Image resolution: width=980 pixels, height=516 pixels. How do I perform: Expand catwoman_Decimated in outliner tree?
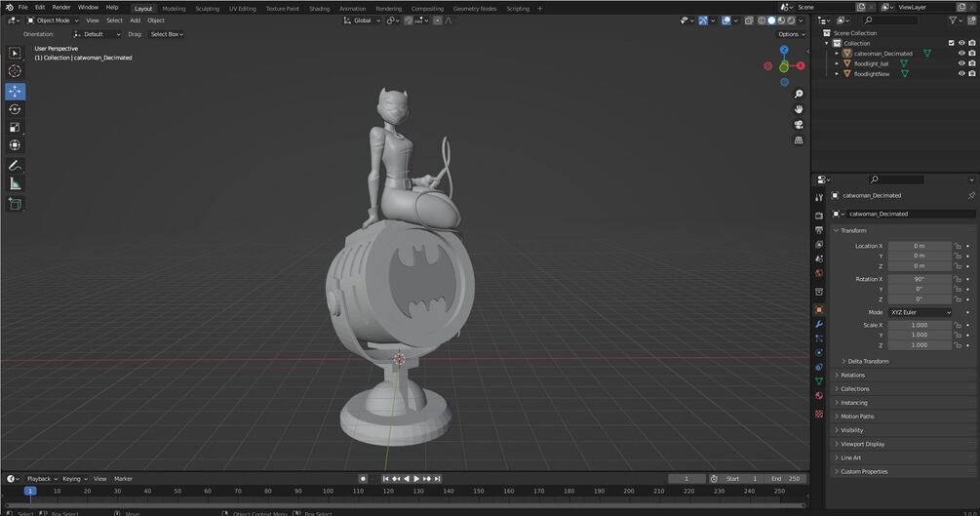pyautogui.click(x=837, y=54)
